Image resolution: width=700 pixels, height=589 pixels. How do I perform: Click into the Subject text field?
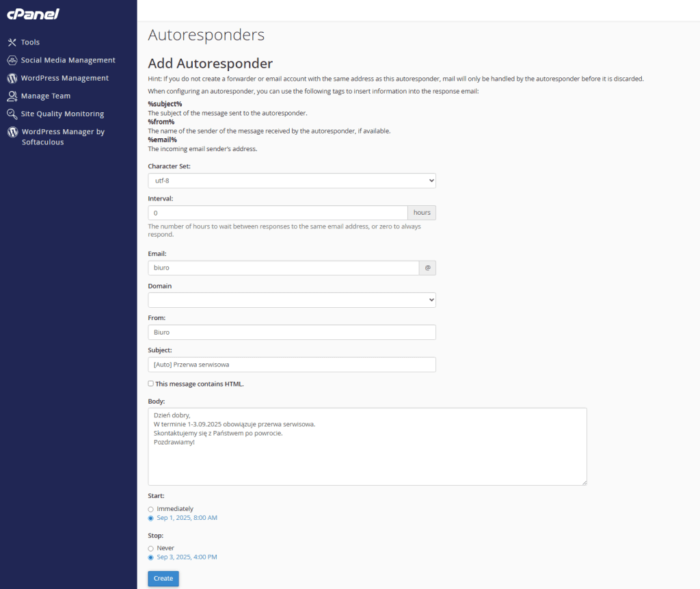(x=292, y=365)
